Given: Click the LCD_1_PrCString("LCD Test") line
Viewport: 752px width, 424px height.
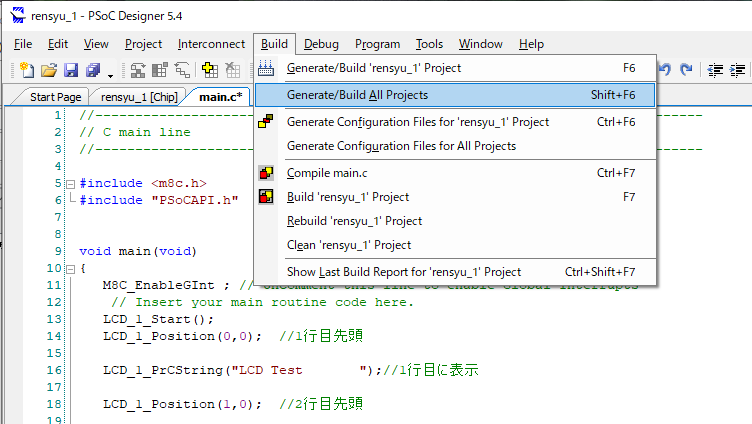Looking at the screenshot, I should (242, 370).
